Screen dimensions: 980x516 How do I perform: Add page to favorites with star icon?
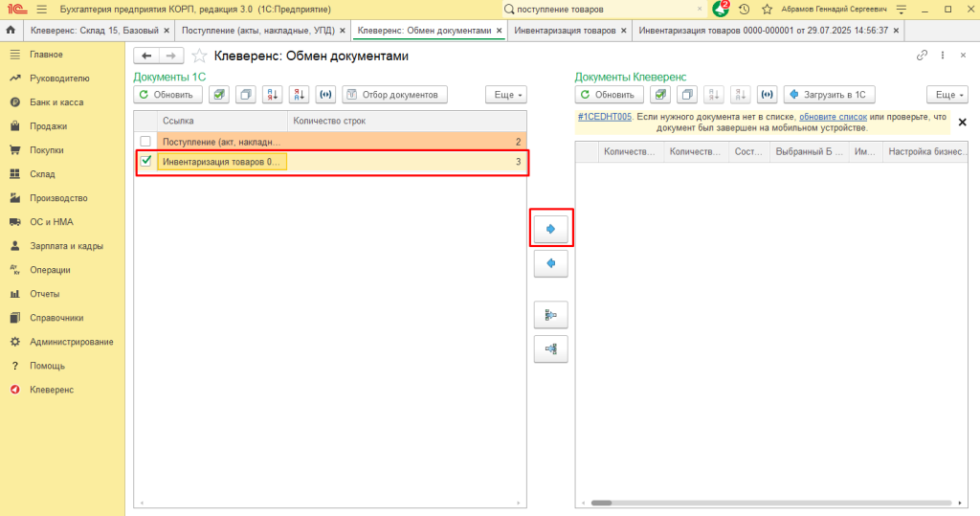199,56
